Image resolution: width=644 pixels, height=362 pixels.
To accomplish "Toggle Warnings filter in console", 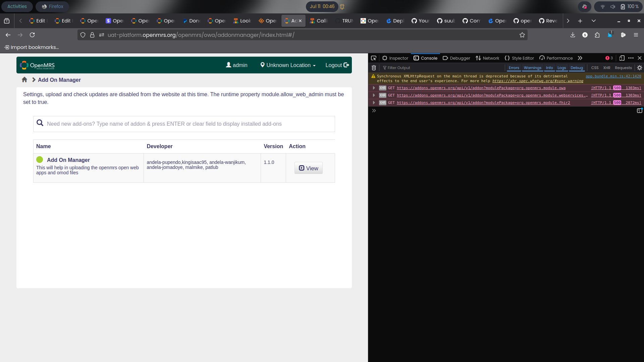I will click(x=532, y=68).
